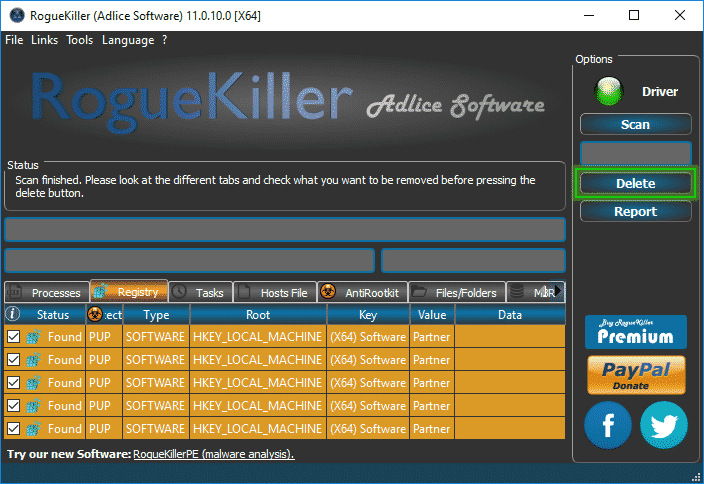Click the green Driver status indicator
This screenshot has width=704, height=484.
607,92
